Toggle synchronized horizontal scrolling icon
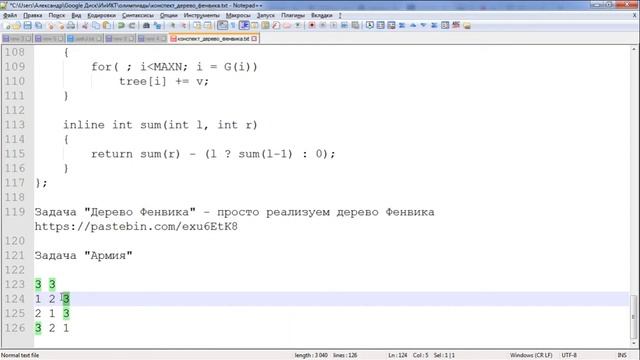The image size is (640, 360). click(208, 25)
